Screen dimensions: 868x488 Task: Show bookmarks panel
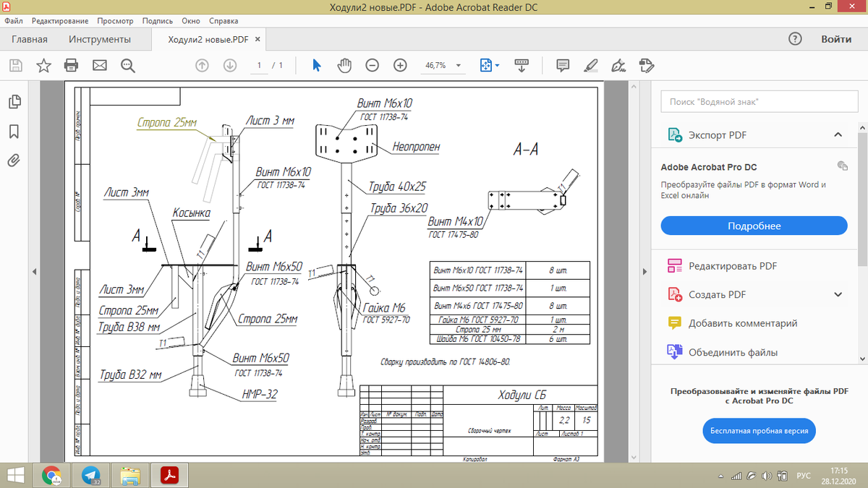[x=14, y=132]
